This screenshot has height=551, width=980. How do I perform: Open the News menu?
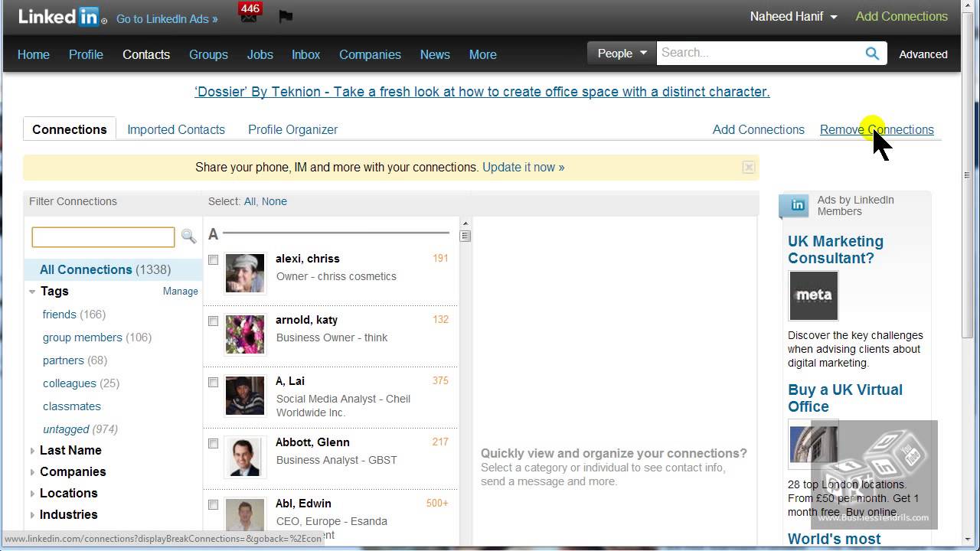(x=435, y=54)
